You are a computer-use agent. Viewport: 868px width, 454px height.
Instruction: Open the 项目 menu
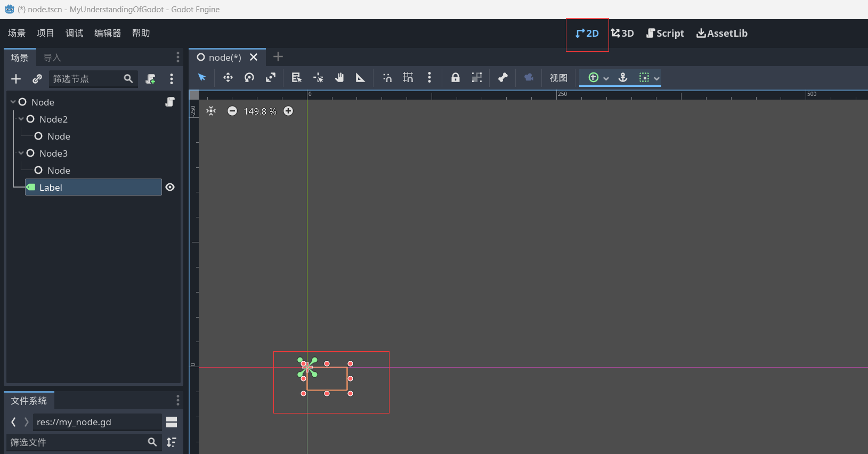click(x=45, y=33)
